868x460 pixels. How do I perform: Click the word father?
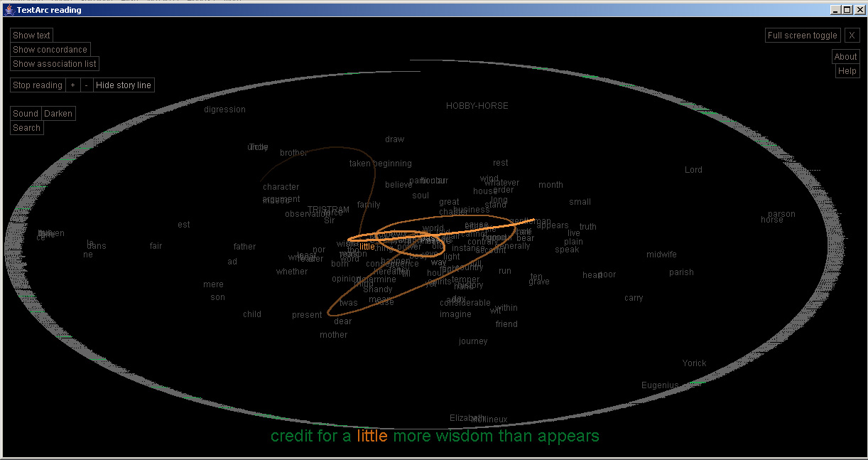tap(244, 247)
